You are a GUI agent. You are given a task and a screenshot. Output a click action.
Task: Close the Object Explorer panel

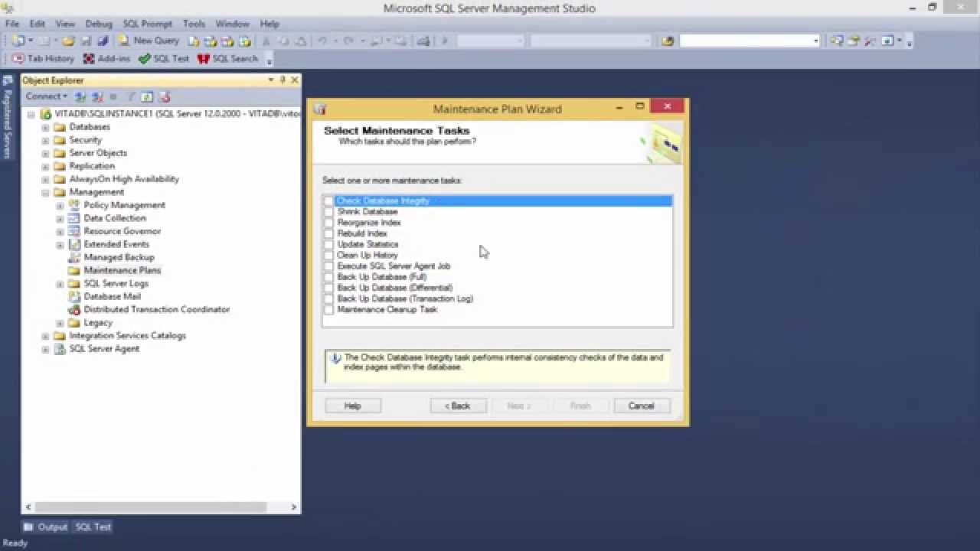294,80
